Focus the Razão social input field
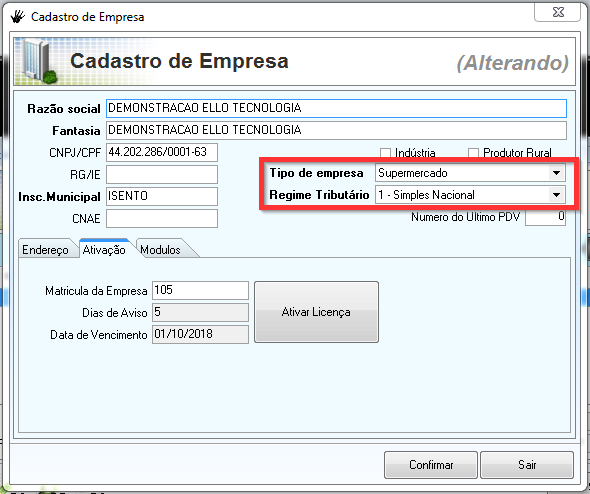590x494 pixels. [x=336, y=108]
